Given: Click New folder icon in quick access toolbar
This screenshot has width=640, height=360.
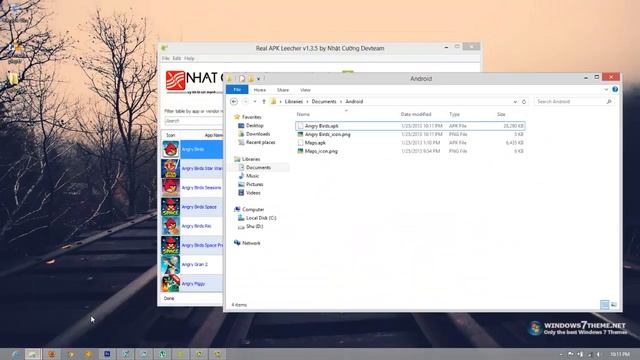Looking at the screenshot, I should coord(251,78).
